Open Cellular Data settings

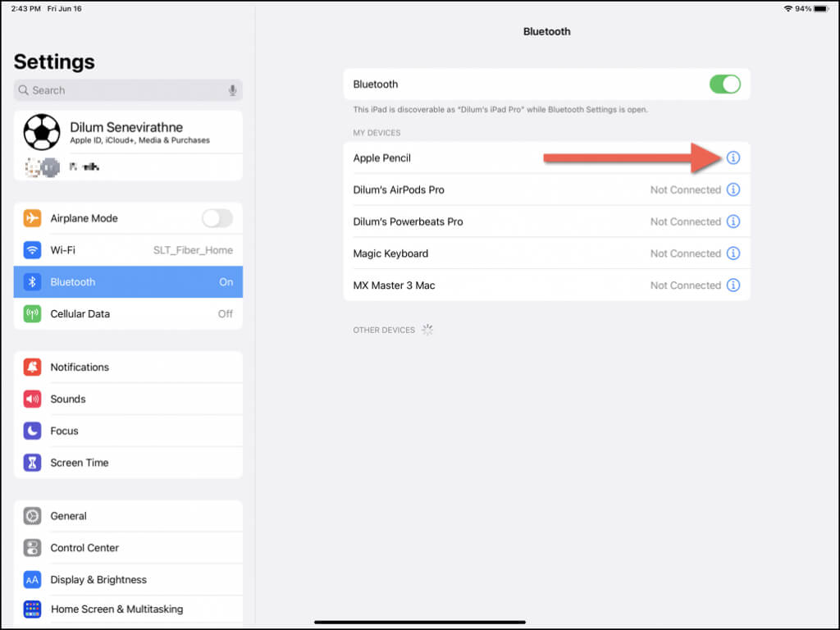coord(128,314)
